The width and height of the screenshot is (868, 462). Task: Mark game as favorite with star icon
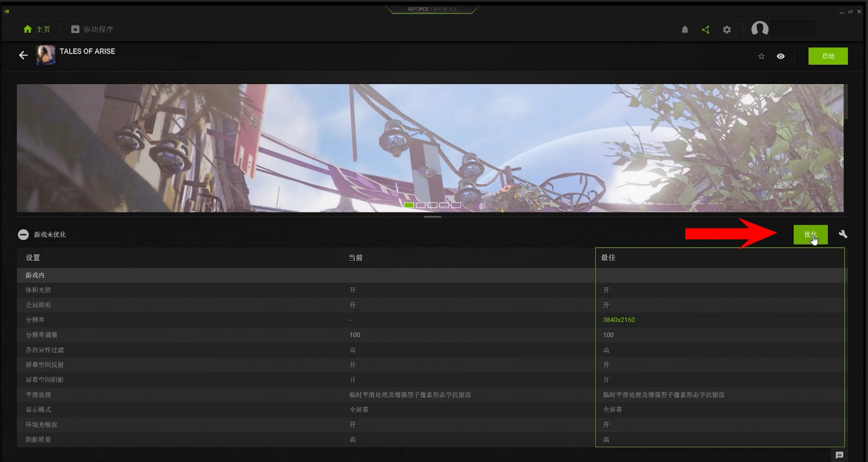coord(761,56)
